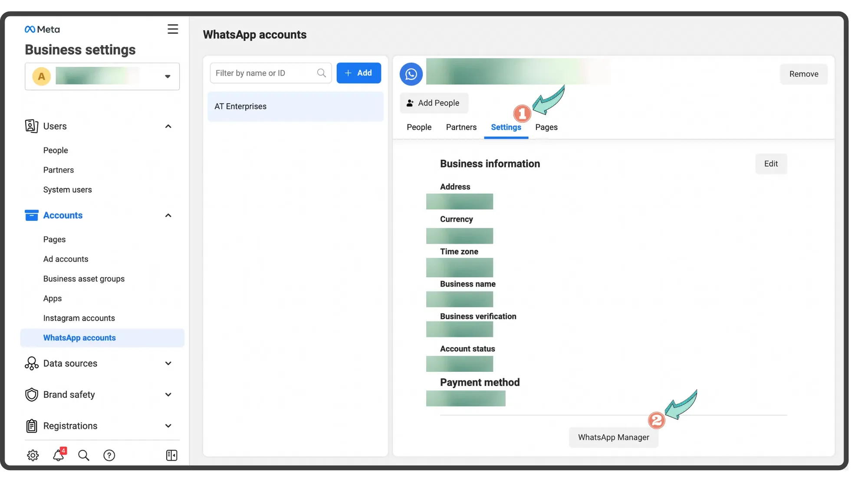The width and height of the screenshot is (868, 488).
Task: Click the sidebar collapse panel icon
Action: [x=171, y=455]
